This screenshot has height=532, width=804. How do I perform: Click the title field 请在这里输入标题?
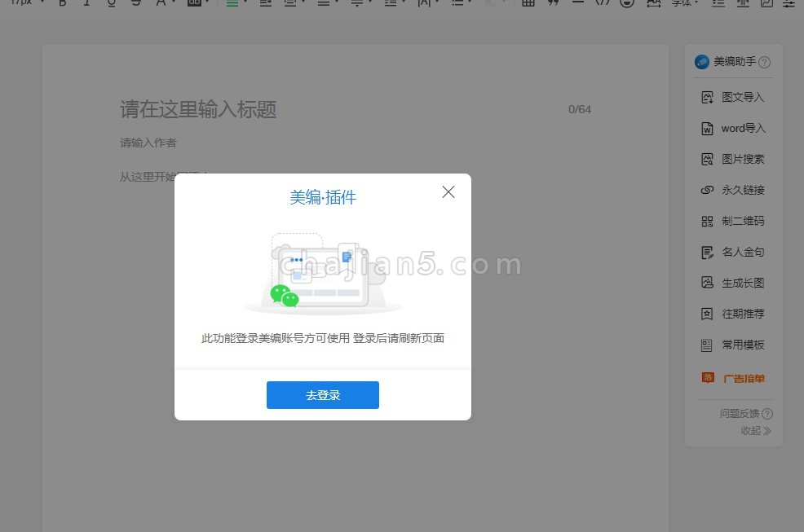click(198, 110)
